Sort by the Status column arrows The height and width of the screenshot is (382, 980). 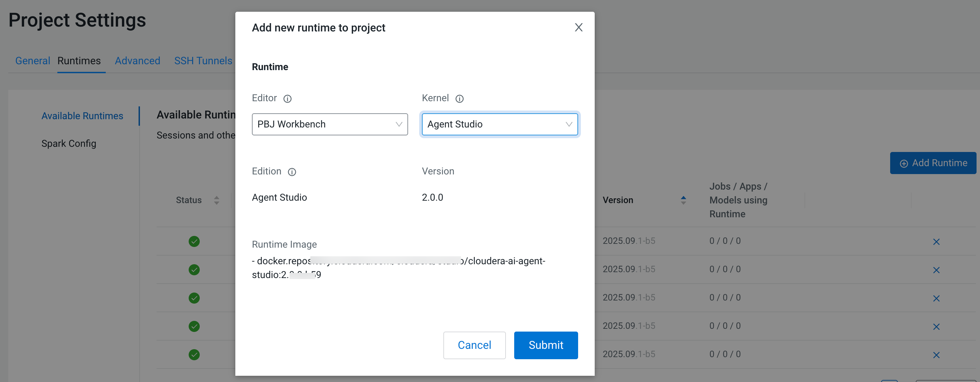tap(216, 200)
